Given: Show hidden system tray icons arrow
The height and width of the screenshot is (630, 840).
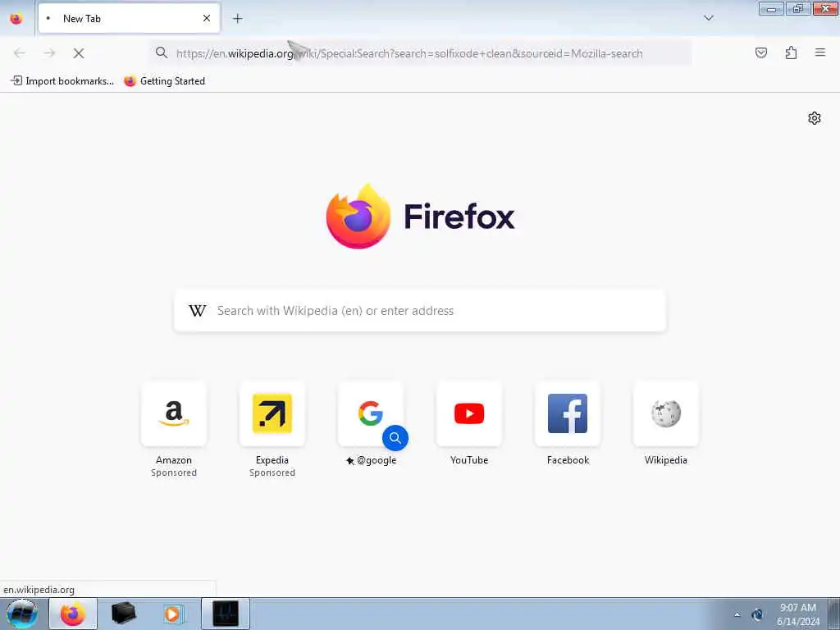Looking at the screenshot, I should 737,614.
